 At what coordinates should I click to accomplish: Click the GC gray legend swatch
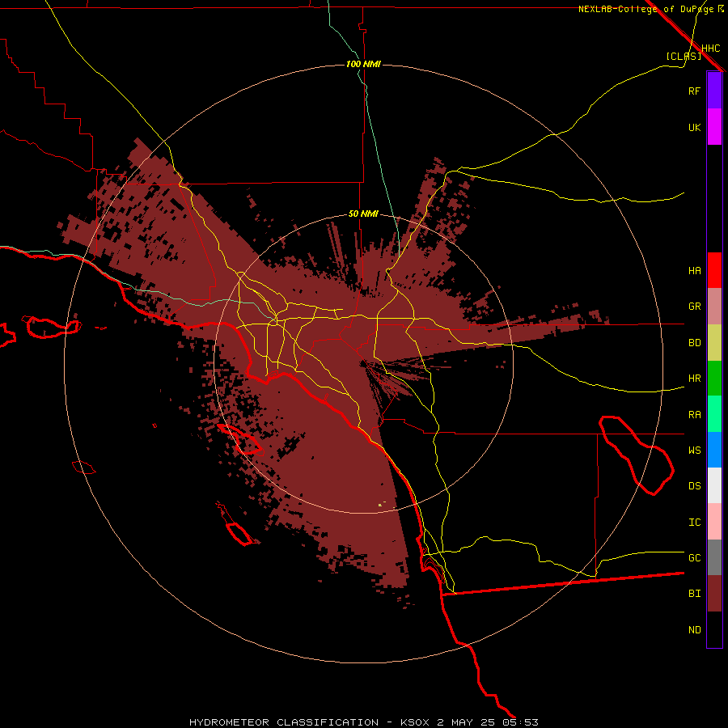tap(714, 557)
